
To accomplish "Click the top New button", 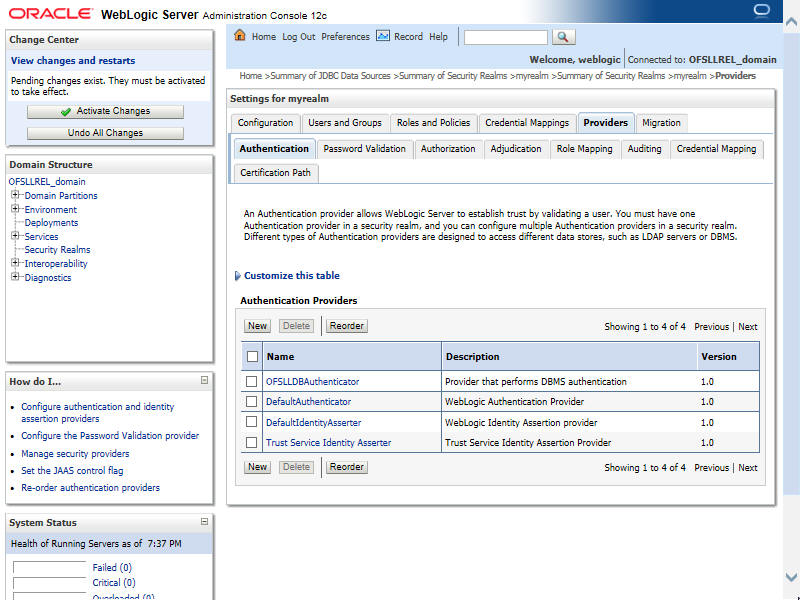I will [x=257, y=326].
